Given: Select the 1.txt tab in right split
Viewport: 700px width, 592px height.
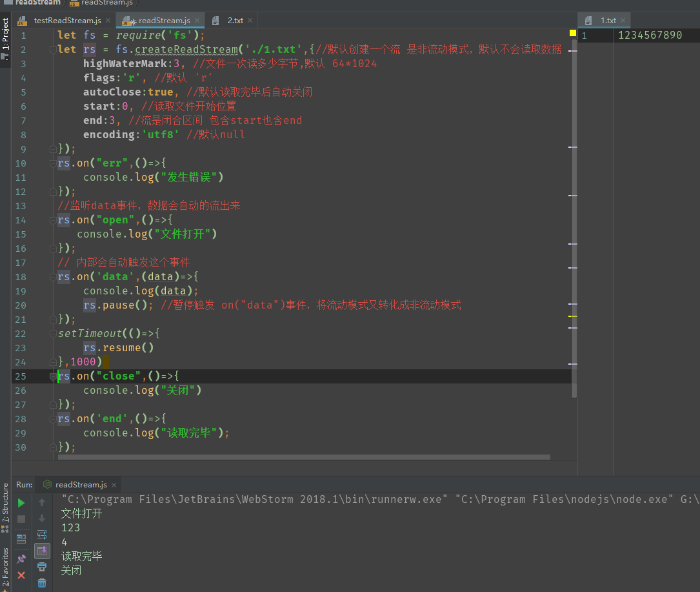Looking at the screenshot, I should pyautogui.click(x=604, y=21).
